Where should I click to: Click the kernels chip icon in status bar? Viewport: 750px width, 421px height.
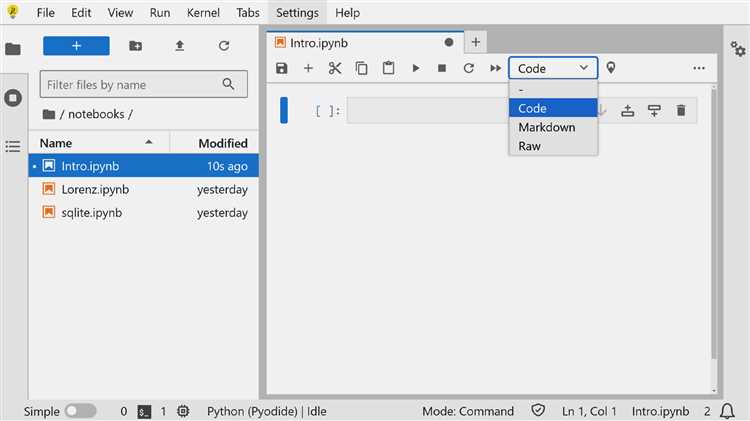(183, 411)
